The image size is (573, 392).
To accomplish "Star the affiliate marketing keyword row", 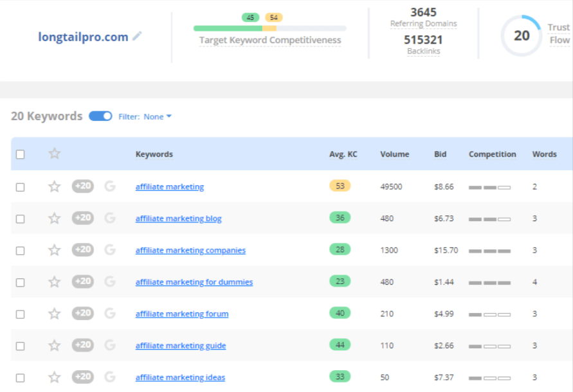I will pos(55,186).
